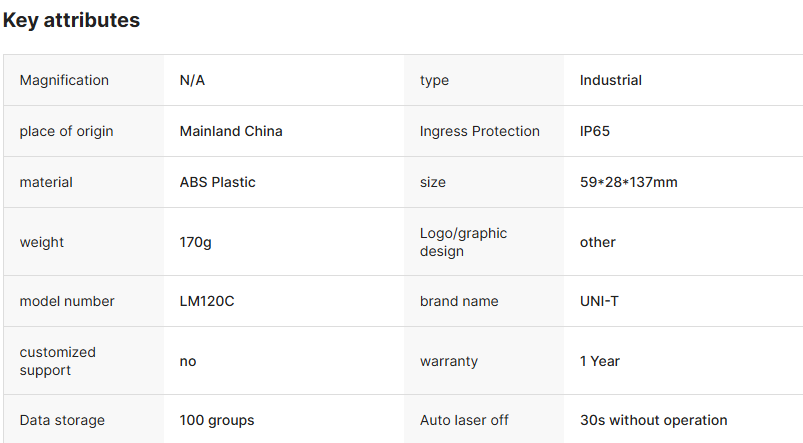Click the Ingress Protection label
The image size is (803, 443).
click(479, 131)
